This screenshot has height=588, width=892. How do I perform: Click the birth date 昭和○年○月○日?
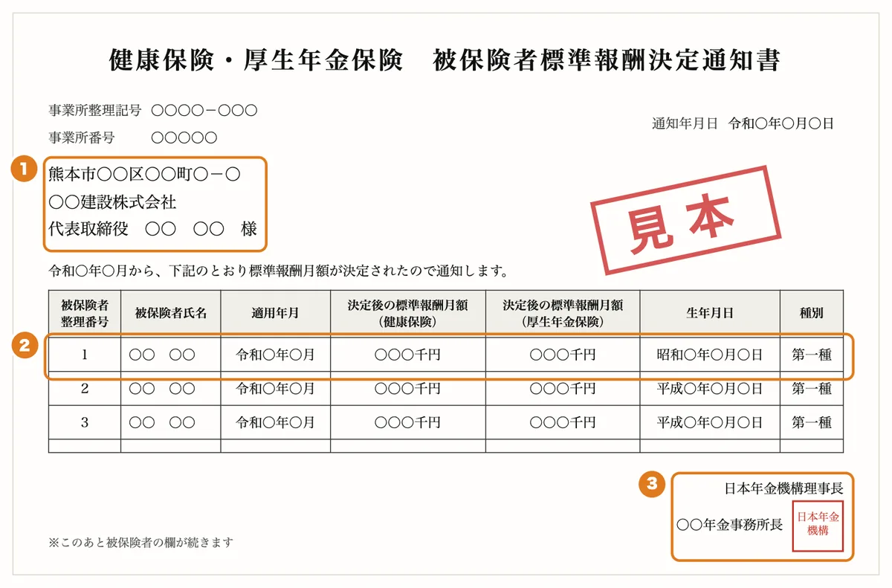tap(710, 355)
